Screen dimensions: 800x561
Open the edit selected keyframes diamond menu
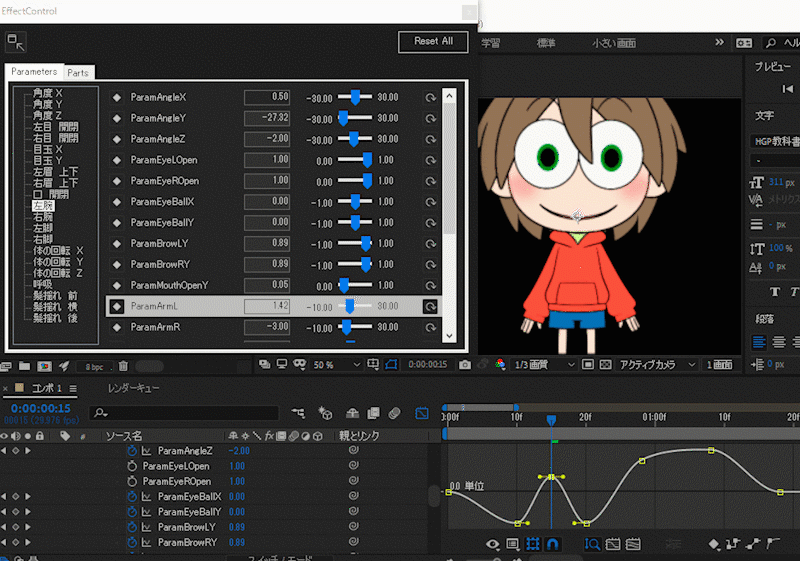pos(714,544)
